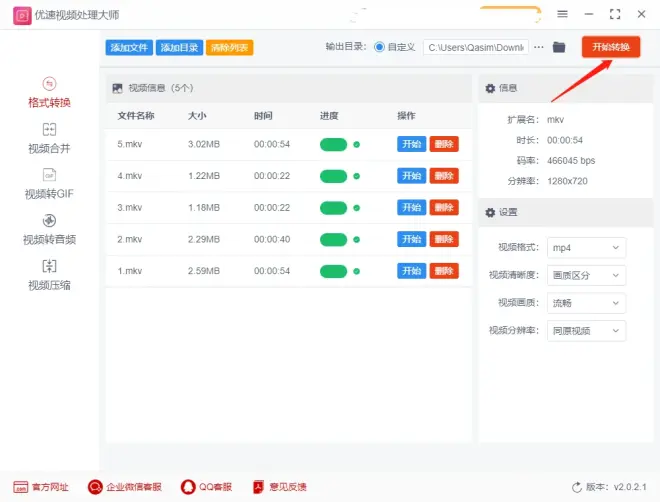Click the 添加目录 add folder button
660x502 pixels.
coord(179,48)
